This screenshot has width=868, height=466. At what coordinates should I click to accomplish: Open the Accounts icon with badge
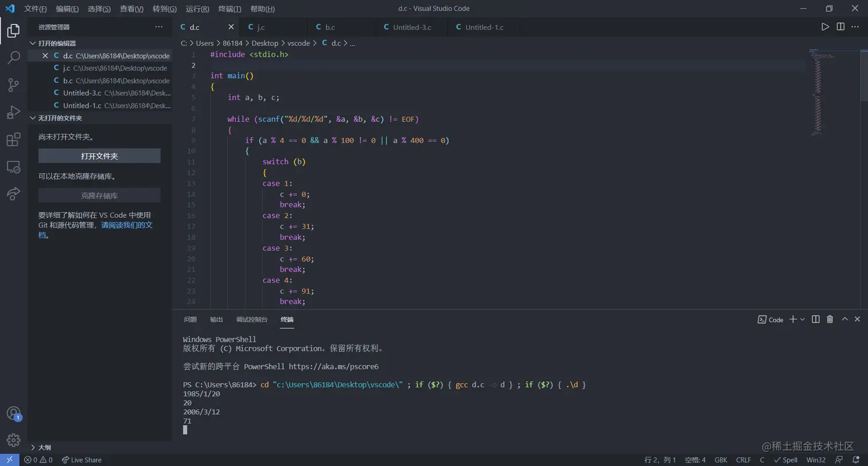click(13, 413)
